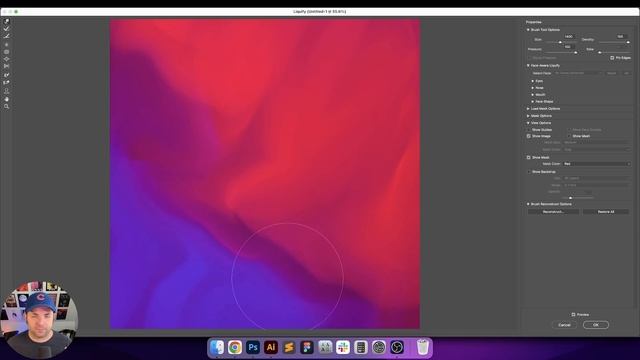Viewport: 640px width, 360px height.
Task: Open OBS from the dock
Action: [x=397, y=347]
